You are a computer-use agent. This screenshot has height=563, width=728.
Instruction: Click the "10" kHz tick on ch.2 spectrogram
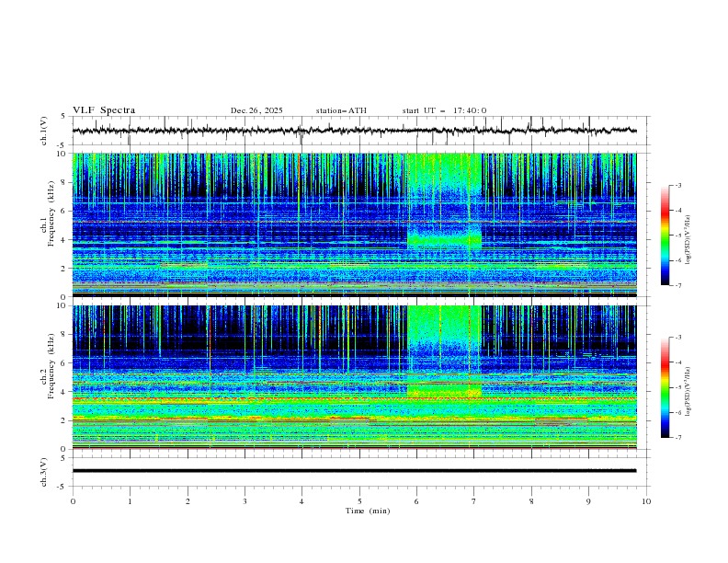click(x=63, y=305)
